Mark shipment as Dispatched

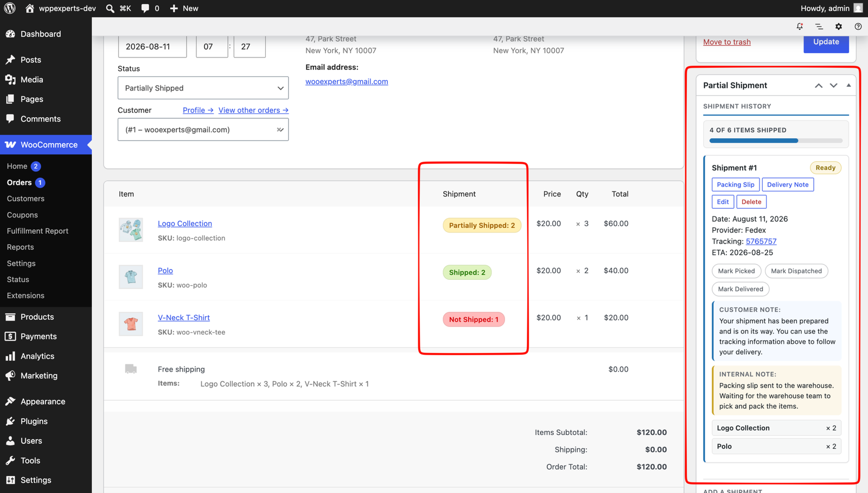796,271
